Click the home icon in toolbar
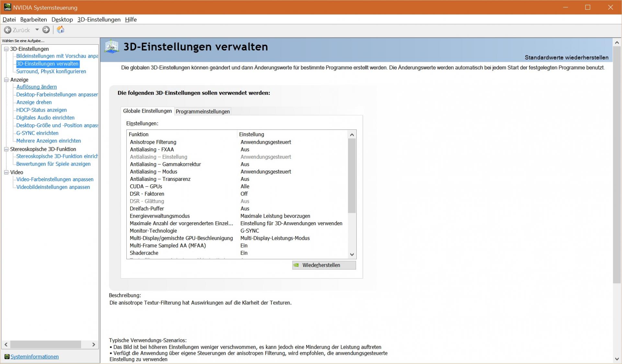 [x=61, y=30]
